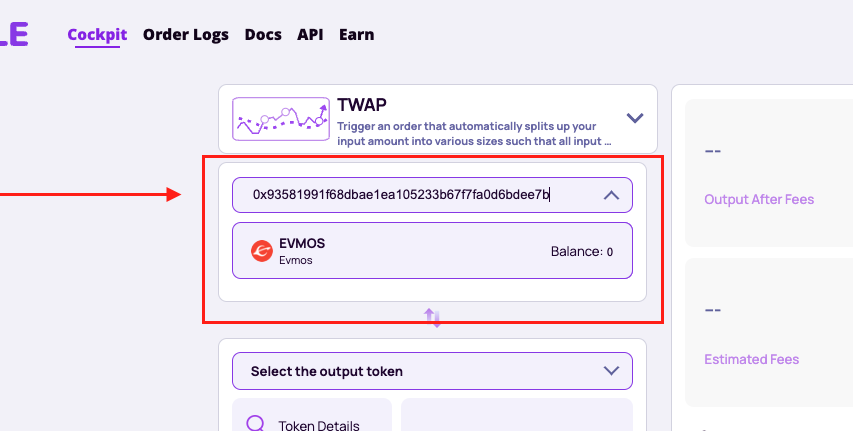853x431 pixels.
Task: Expand the TWAP order type chevron
Action: pyautogui.click(x=635, y=118)
